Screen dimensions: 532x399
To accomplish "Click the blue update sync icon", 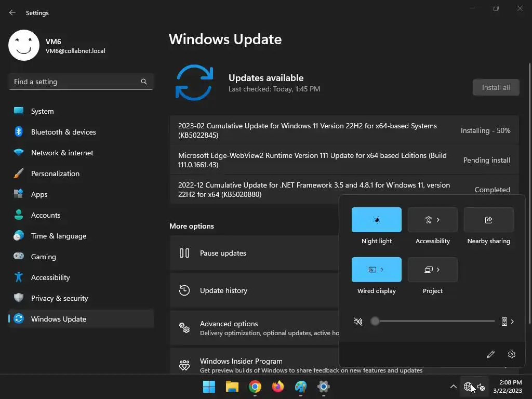I will 194,83.
